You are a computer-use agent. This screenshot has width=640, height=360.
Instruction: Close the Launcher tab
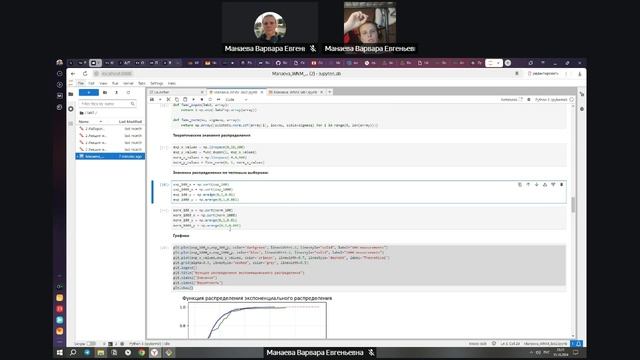click(x=202, y=92)
